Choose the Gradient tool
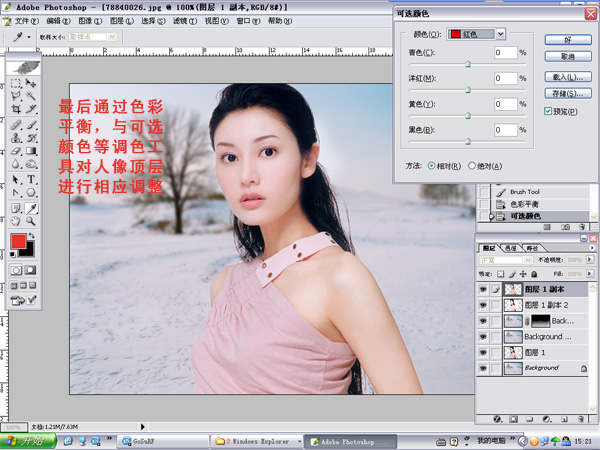The width and height of the screenshot is (600, 450). [31, 151]
